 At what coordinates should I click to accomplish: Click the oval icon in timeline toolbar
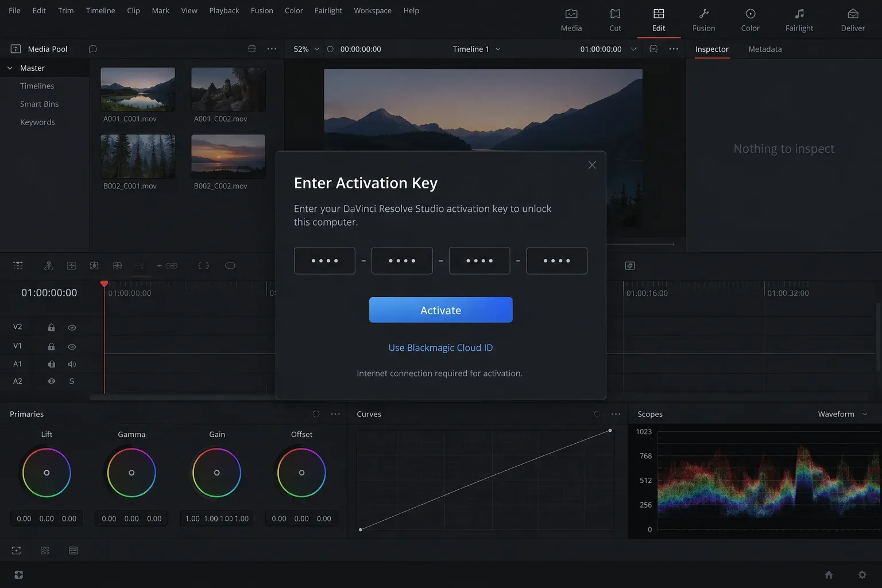pos(230,265)
